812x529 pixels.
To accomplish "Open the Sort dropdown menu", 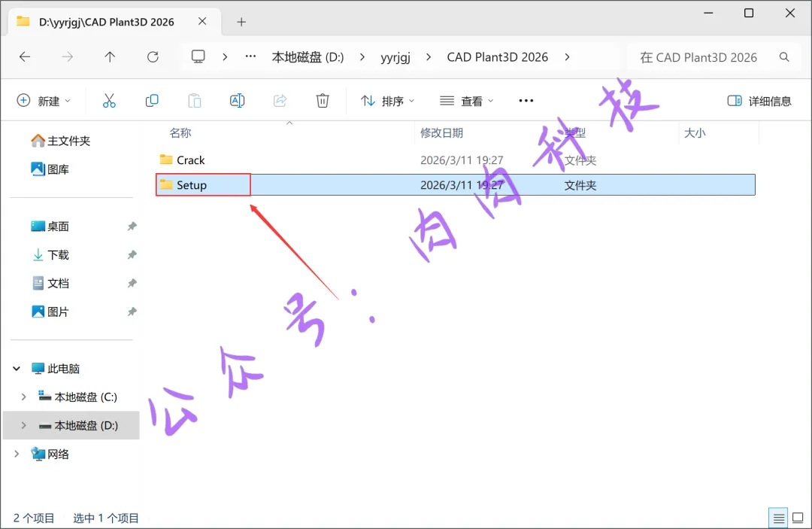I will [x=387, y=101].
